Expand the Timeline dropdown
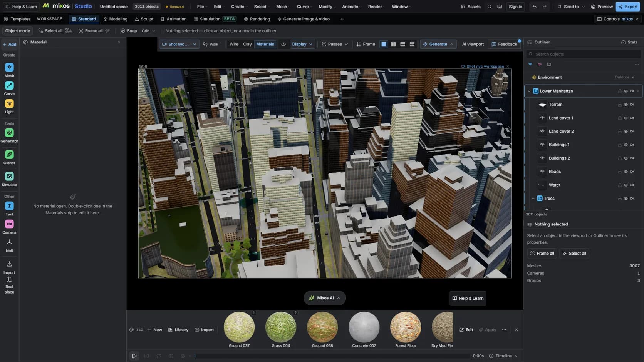 tap(503, 356)
